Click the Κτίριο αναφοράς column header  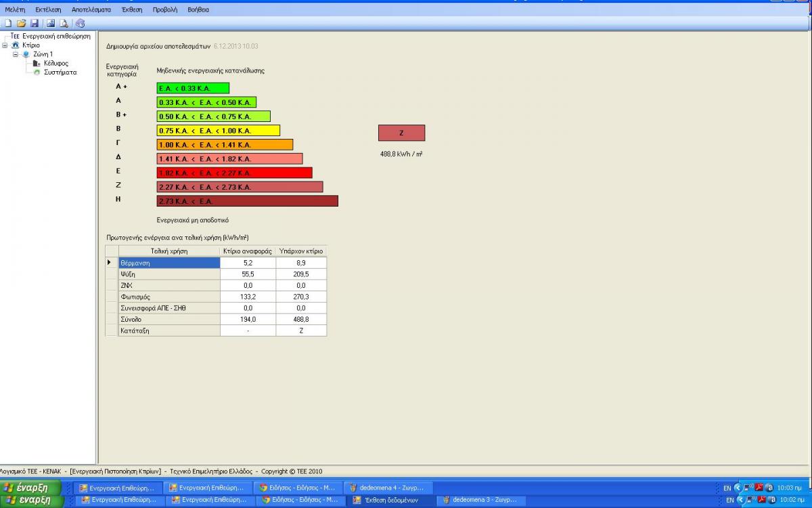coord(248,251)
